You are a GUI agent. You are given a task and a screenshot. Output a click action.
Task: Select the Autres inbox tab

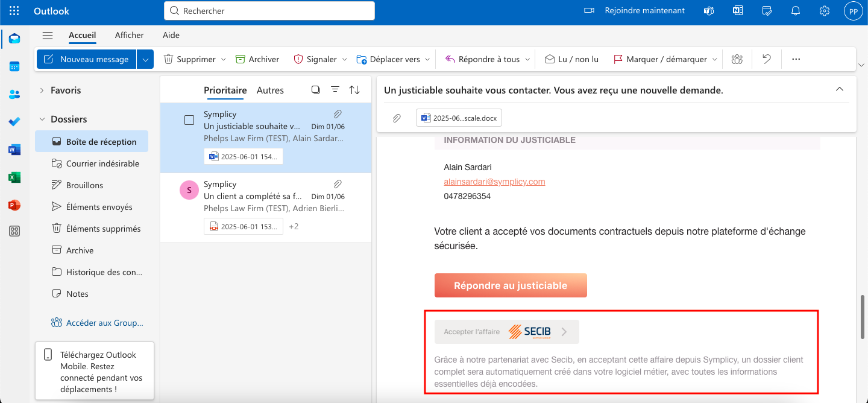click(270, 90)
